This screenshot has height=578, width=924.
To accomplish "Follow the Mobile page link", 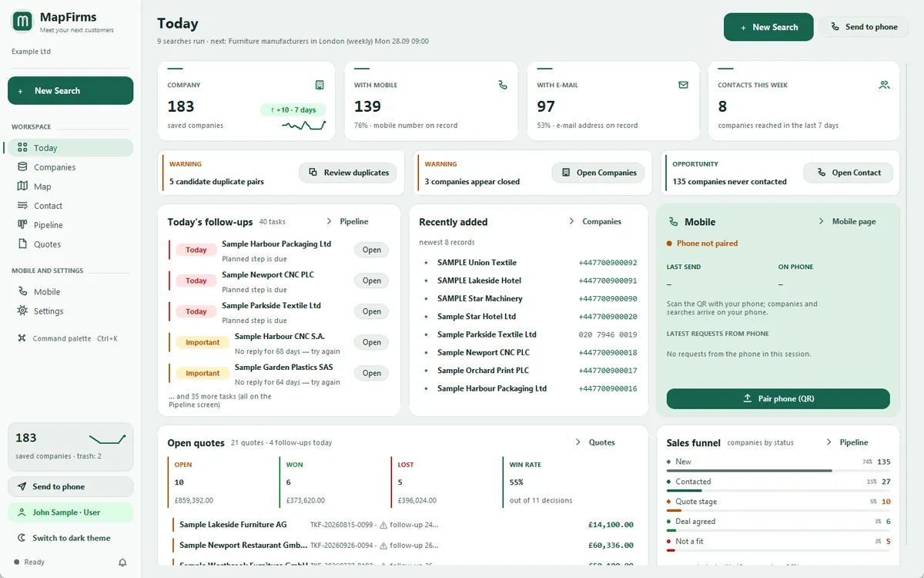I will point(847,221).
